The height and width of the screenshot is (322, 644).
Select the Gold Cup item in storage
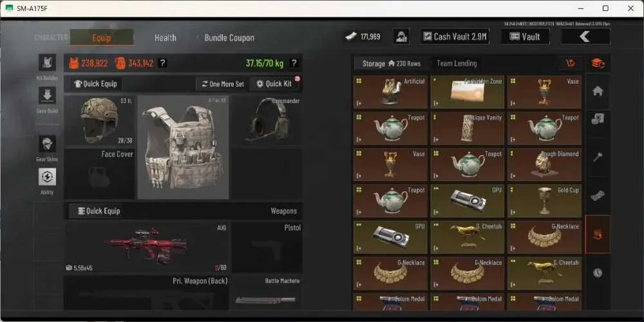tap(545, 201)
